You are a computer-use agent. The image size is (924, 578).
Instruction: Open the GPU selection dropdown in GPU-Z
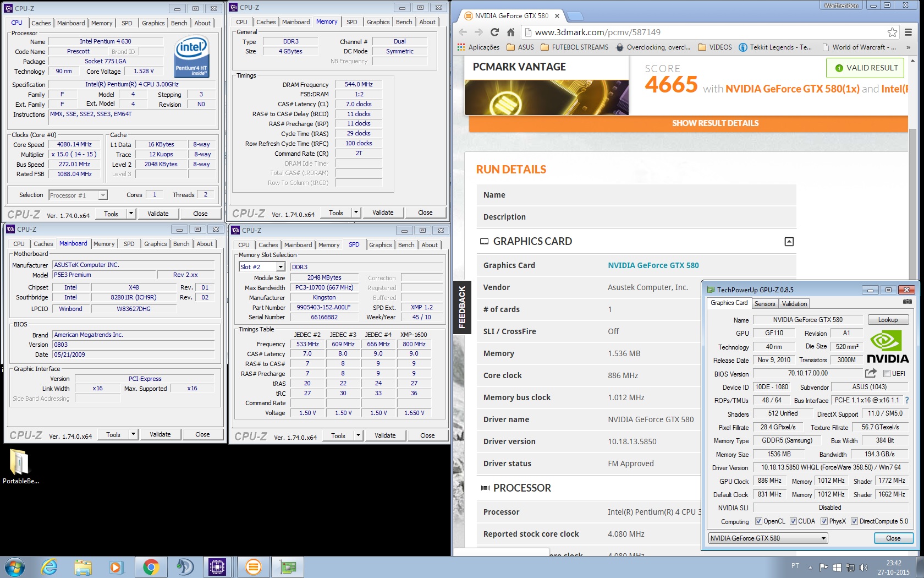[x=768, y=538]
